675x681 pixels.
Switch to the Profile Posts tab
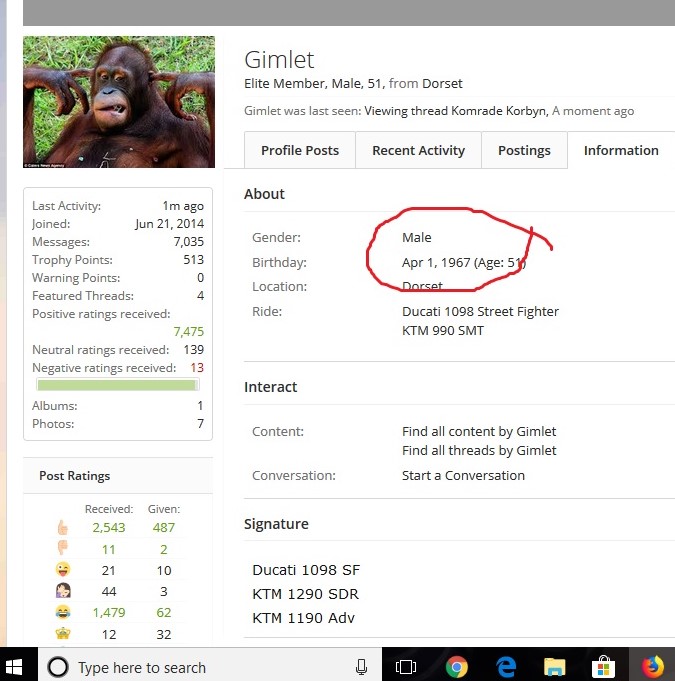(300, 150)
